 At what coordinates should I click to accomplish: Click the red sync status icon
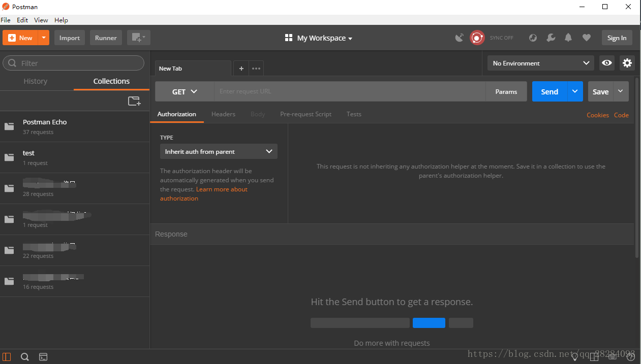point(477,38)
